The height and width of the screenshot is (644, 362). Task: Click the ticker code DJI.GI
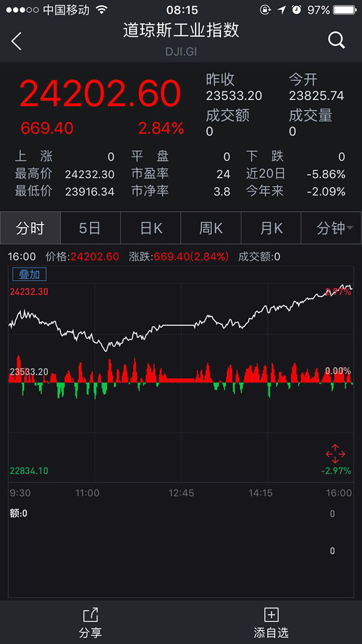tap(181, 52)
